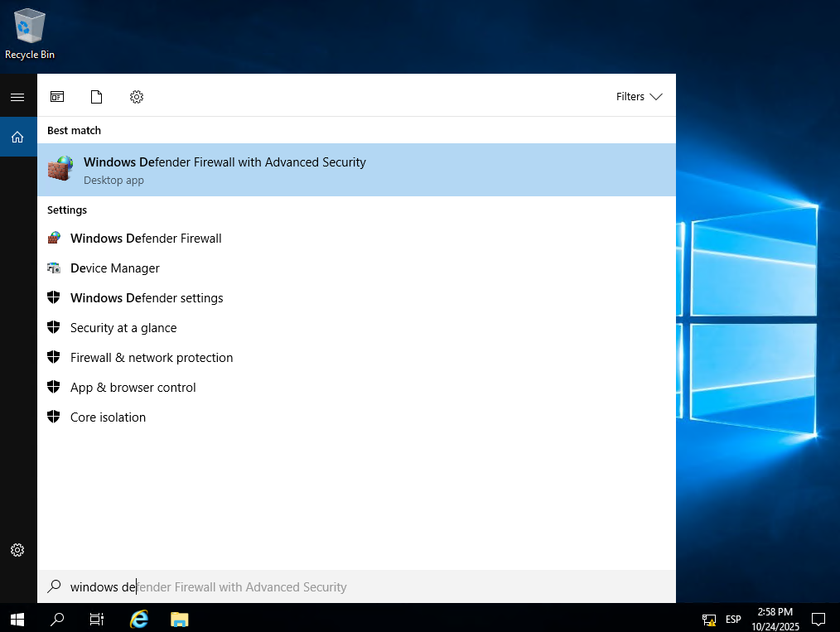Open Task View on the taskbar

(x=96, y=620)
